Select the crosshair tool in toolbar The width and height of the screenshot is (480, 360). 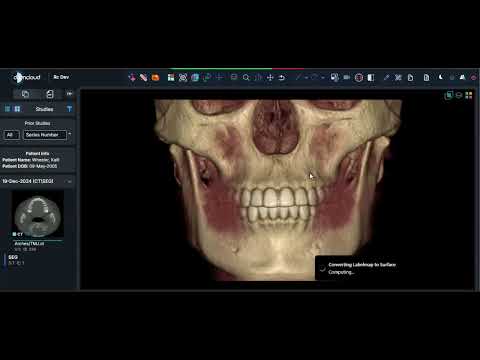coord(219,77)
